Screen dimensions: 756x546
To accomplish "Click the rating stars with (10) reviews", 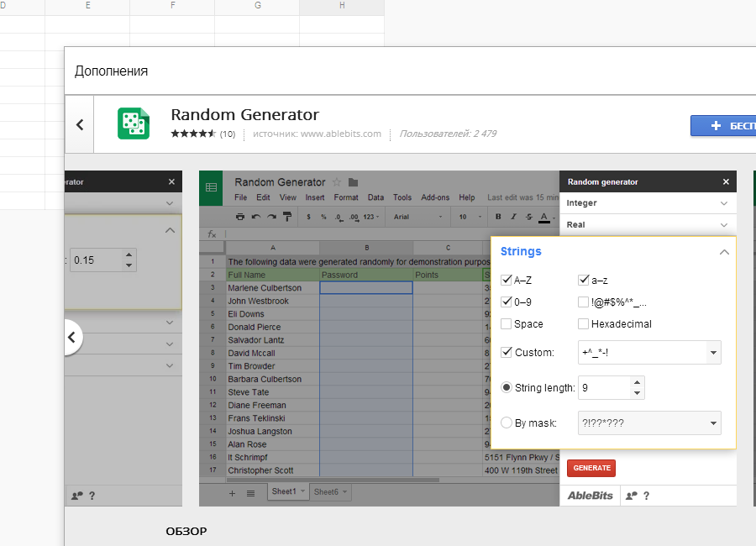I will point(203,134).
